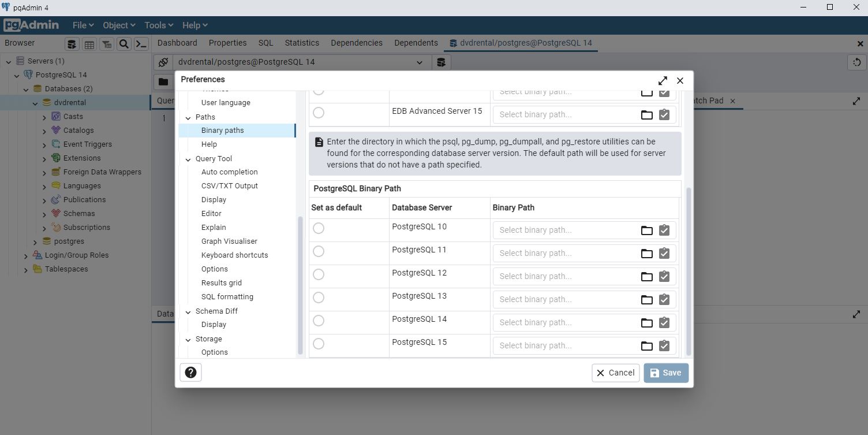Validate the PostgreSQL 12 binary path
Image resolution: width=868 pixels, height=435 pixels.
point(664,277)
